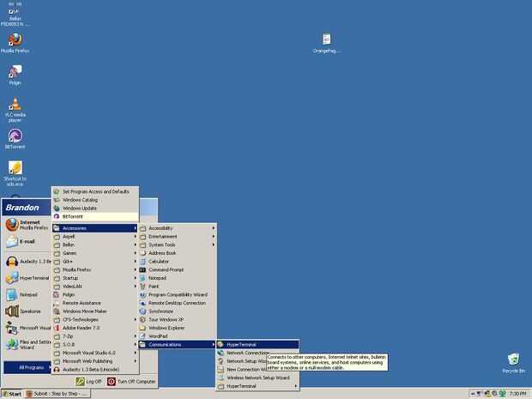Expand Microsoft Visual Studio 6.0 submenu
The image size is (532, 399).
point(95,353)
